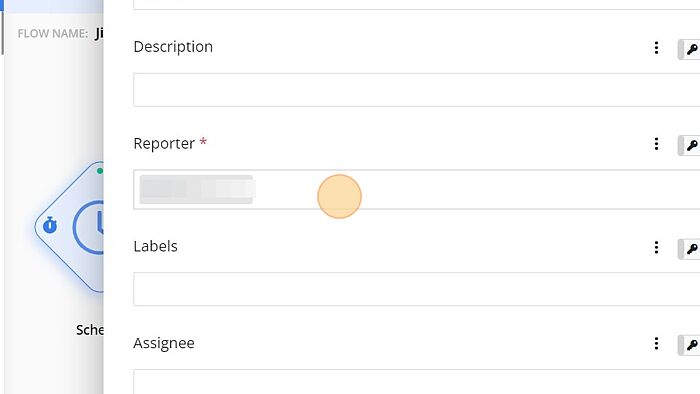Select the Schedule node label under the diamond
This screenshot has height=394, width=700.
tap(90, 330)
